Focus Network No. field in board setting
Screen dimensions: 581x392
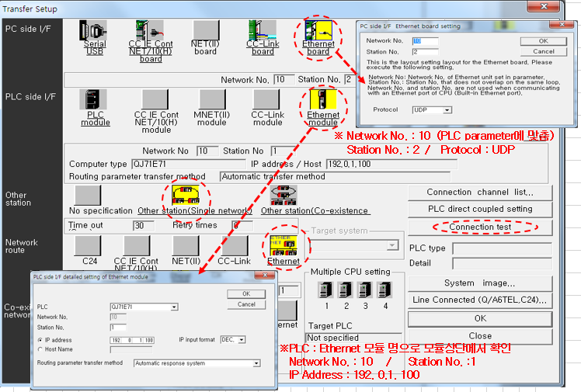(426, 41)
